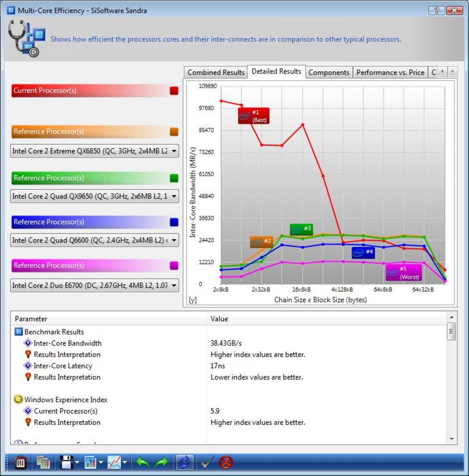Click the line graph icon
469x476 pixels.
click(x=114, y=463)
